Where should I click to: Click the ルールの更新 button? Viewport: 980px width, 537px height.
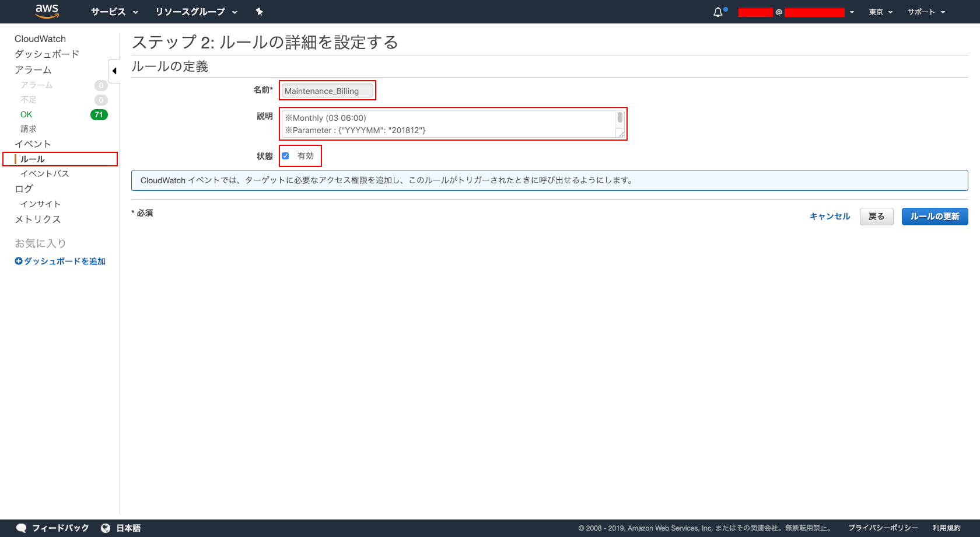(x=935, y=216)
